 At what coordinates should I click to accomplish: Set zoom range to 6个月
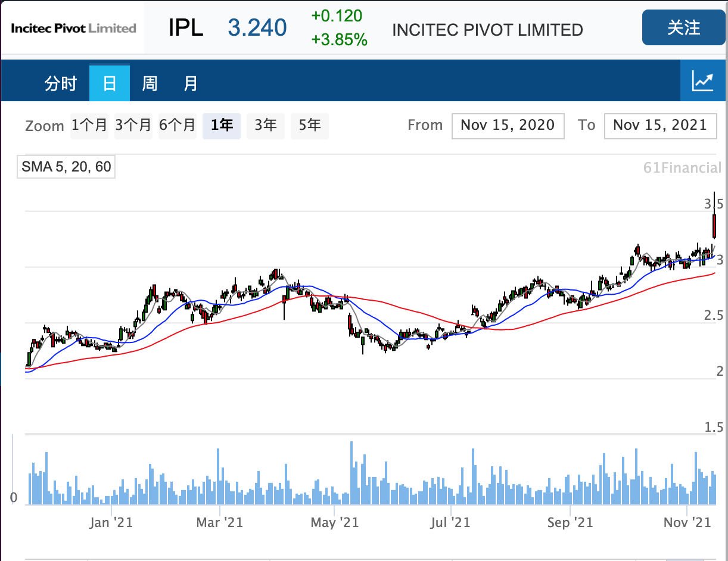tap(178, 126)
